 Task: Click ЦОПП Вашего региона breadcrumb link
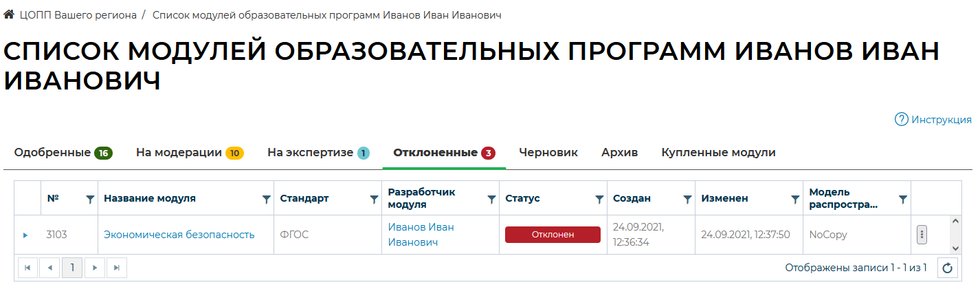[x=78, y=14]
